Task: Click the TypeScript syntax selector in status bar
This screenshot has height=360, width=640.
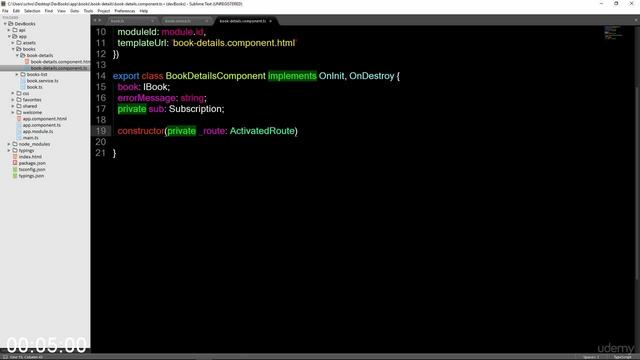Action: click(623, 357)
